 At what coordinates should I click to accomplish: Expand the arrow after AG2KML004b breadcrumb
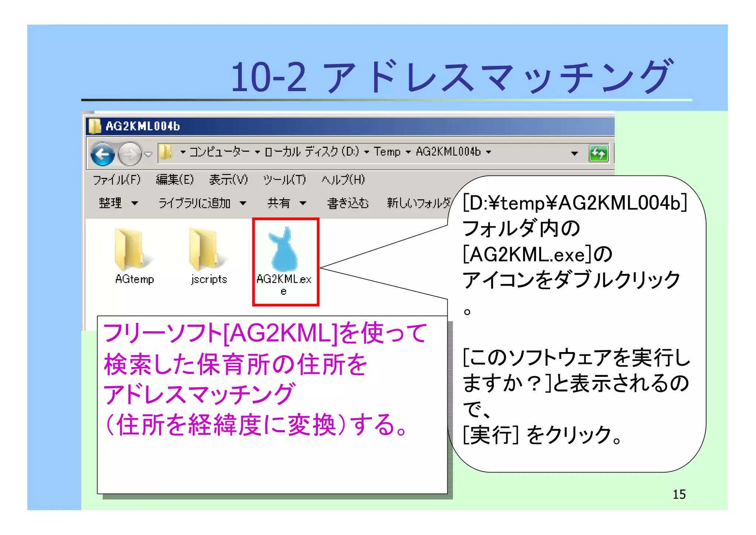click(x=488, y=152)
